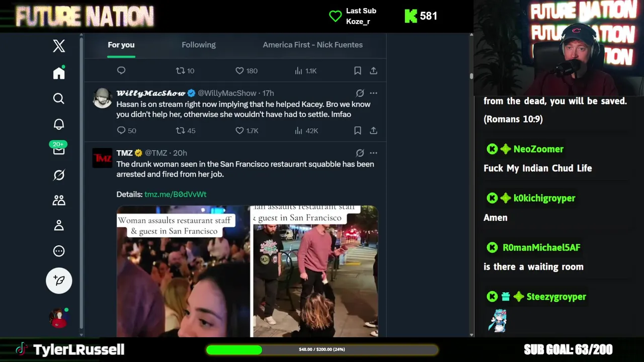Viewport: 644px width, 362px height.
Task: View WillyMacShow post 42K views analytics
Action: pyautogui.click(x=306, y=131)
